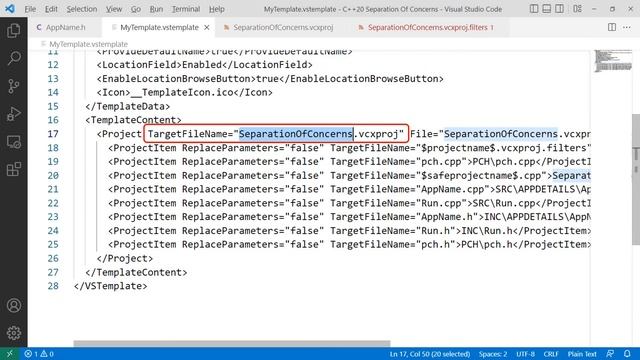Click line number 28 in gutter
The image size is (640, 360).
(x=53, y=286)
